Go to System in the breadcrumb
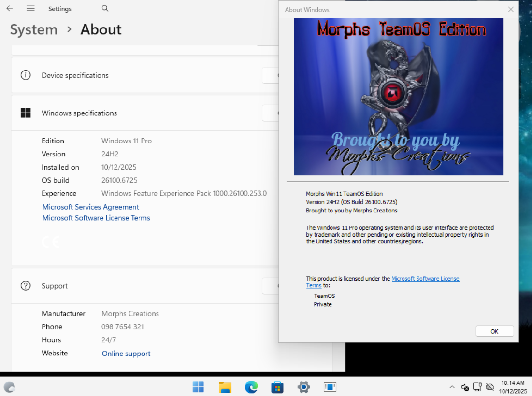This screenshot has width=532, height=396. click(34, 29)
